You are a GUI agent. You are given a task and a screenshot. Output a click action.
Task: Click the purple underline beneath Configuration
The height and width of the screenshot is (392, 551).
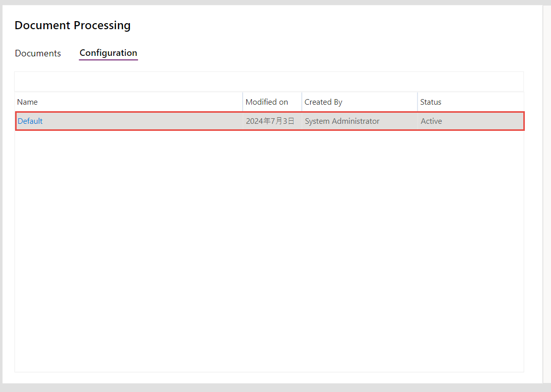108,60
